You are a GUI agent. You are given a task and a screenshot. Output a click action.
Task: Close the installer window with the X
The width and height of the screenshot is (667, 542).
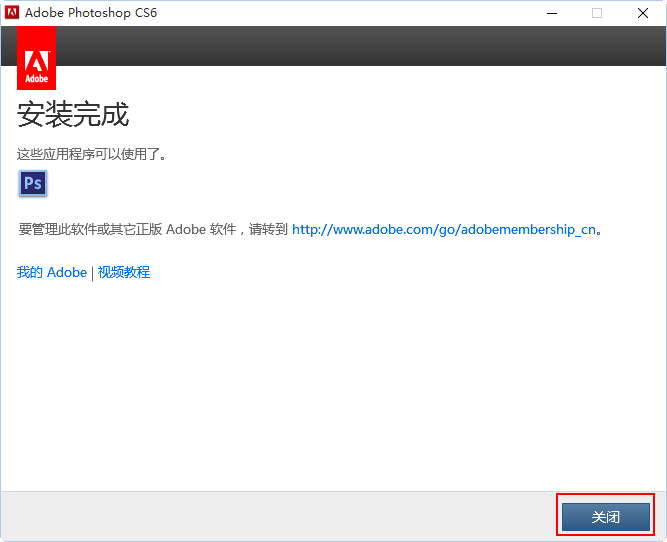[643, 13]
